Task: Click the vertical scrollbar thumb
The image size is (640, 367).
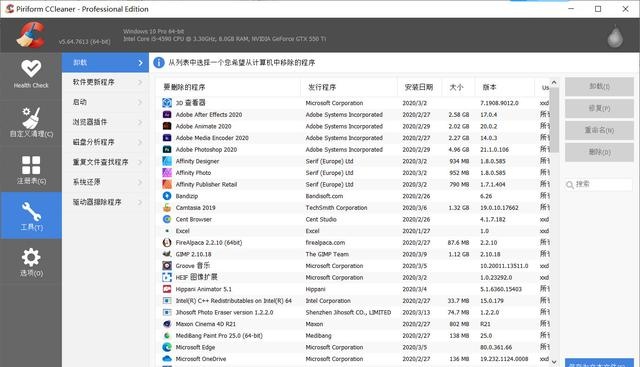Action: pyautogui.click(x=554, y=120)
